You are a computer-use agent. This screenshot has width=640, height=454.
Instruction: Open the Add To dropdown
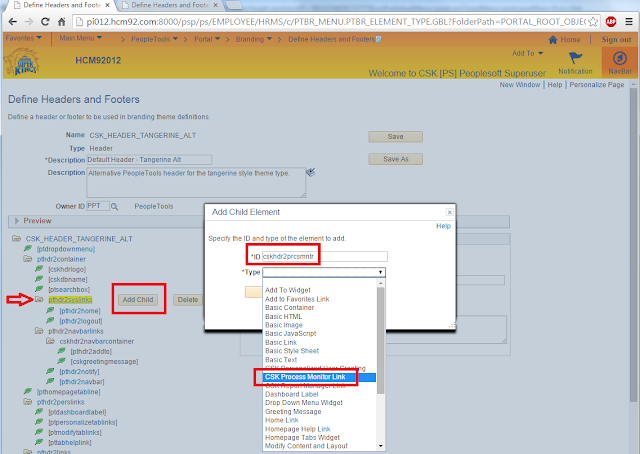click(527, 53)
